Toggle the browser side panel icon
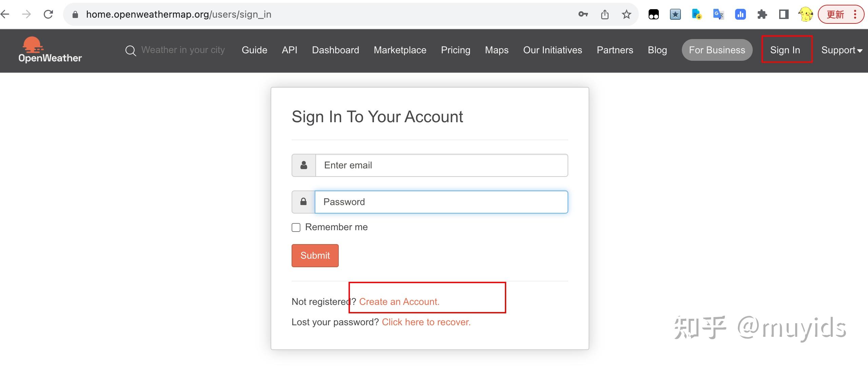Viewport: 868px width, 366px height. [784, 14]
